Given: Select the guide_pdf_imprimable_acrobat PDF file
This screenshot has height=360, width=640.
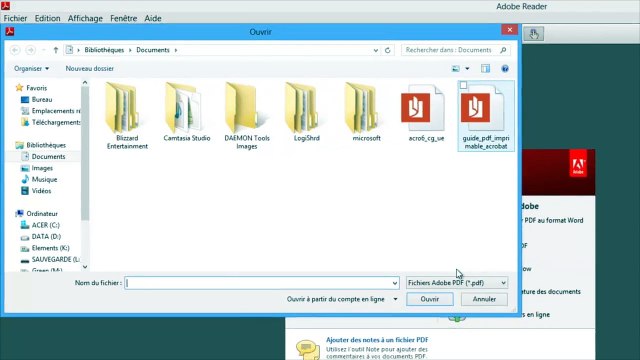Looking at the screenshot, I should [486, 116].
